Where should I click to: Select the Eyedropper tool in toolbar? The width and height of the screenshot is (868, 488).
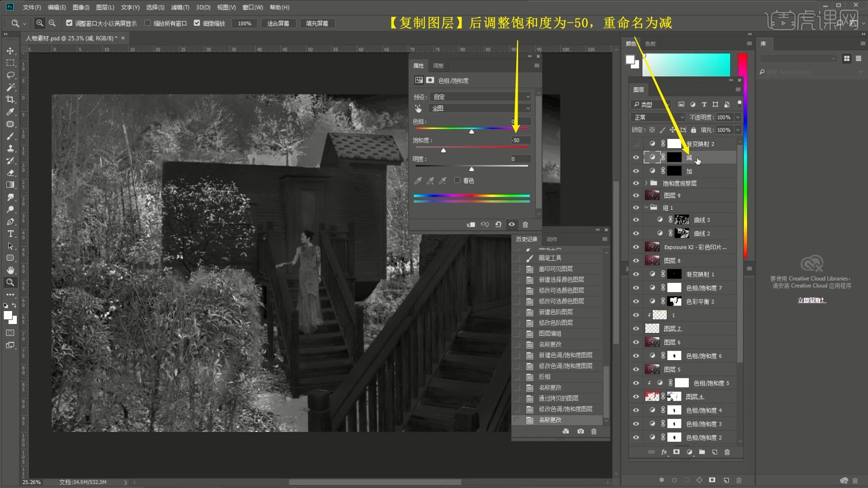(10, 112)
